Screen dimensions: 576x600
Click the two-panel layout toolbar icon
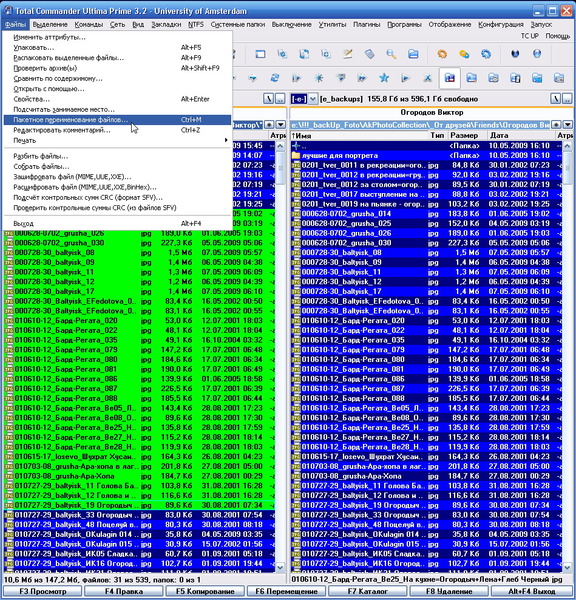click(x=515, y=78)
